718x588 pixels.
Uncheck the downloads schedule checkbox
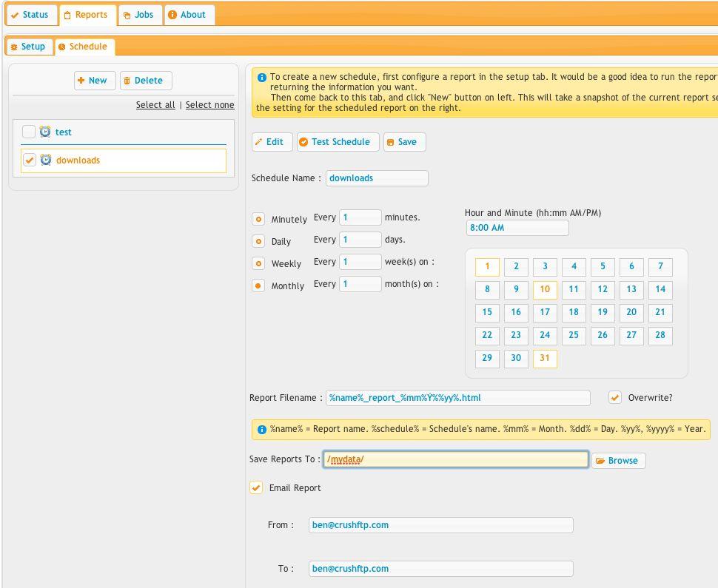[x=30, y=160]
